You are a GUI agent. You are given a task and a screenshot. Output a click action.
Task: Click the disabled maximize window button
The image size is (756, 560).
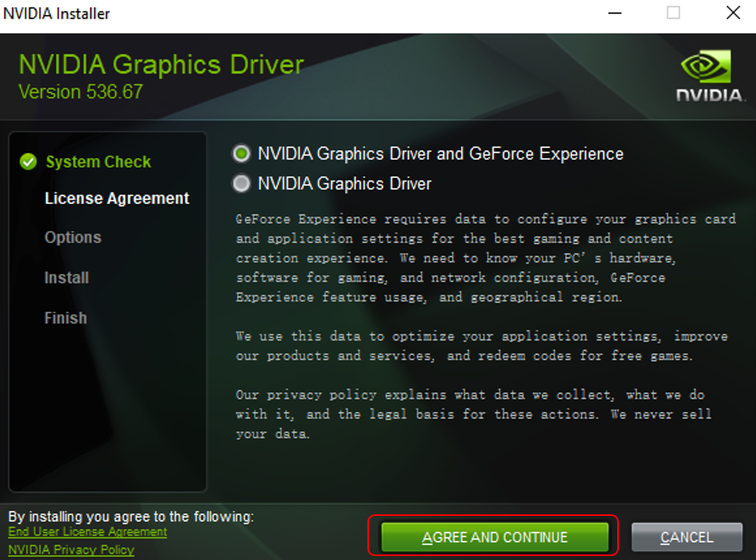click(x=673, y=13)
